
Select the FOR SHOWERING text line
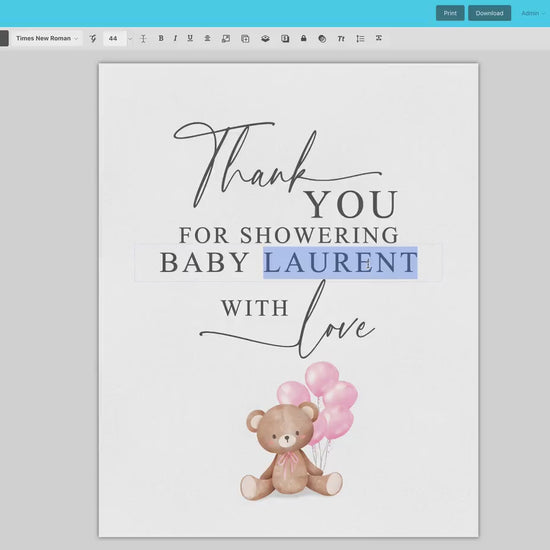pyautogui.click(x=289, y=235)
